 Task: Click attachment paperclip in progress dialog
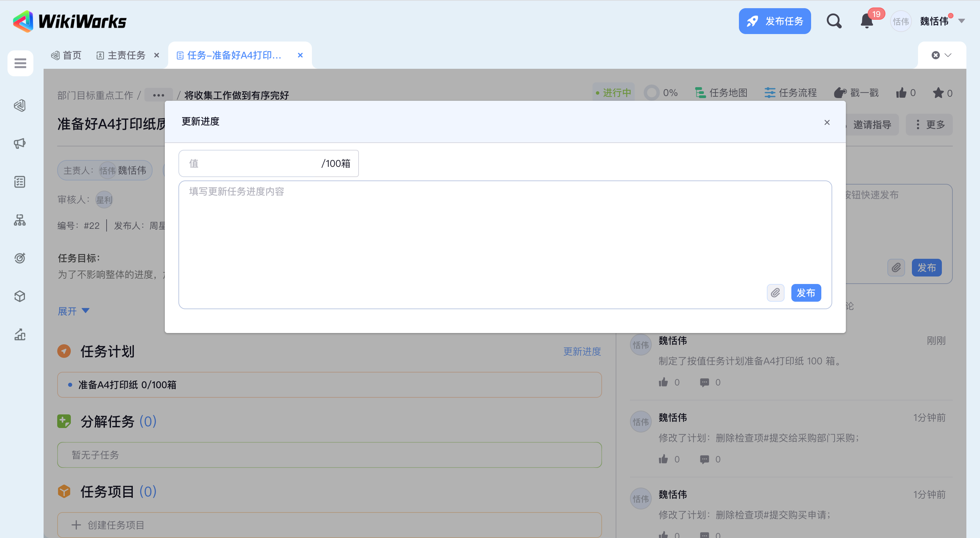[x=775, y=292]
